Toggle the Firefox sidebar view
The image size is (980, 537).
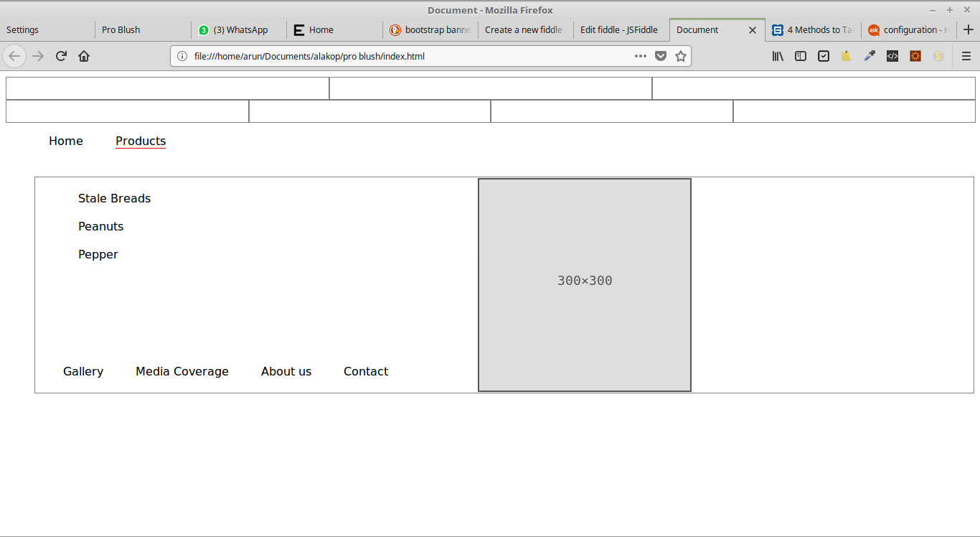coord(801,56)
